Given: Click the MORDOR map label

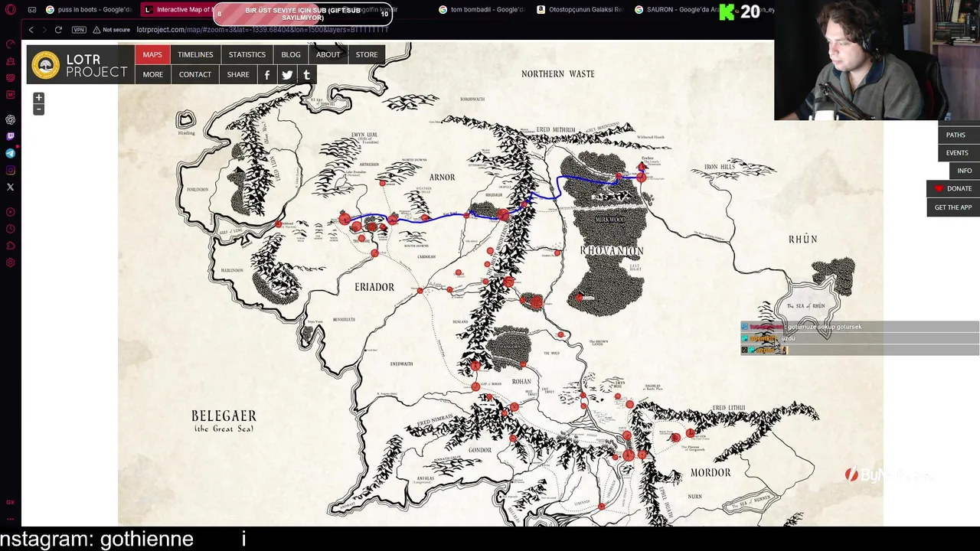Looking at the screenshot, I should coord(710,473).
